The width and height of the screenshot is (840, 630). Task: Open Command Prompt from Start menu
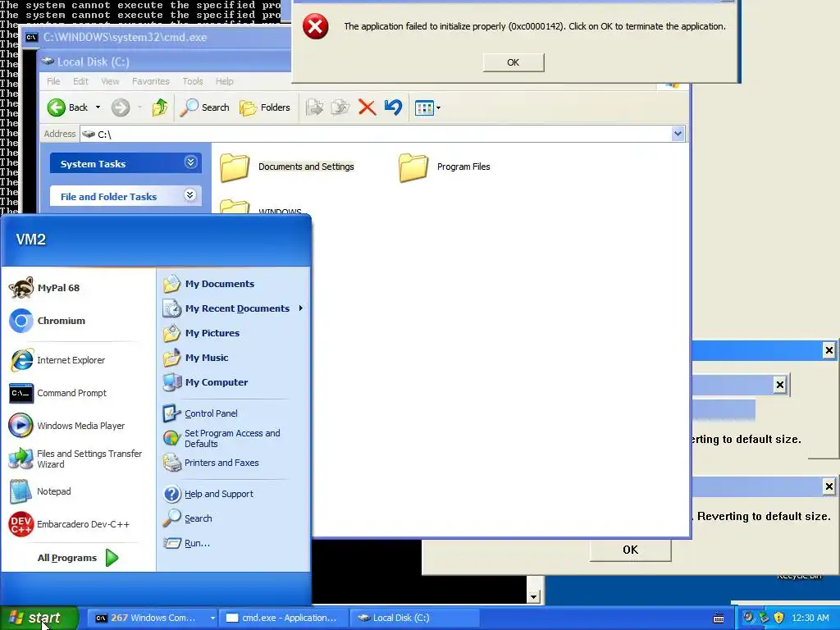tap(58, 393)
